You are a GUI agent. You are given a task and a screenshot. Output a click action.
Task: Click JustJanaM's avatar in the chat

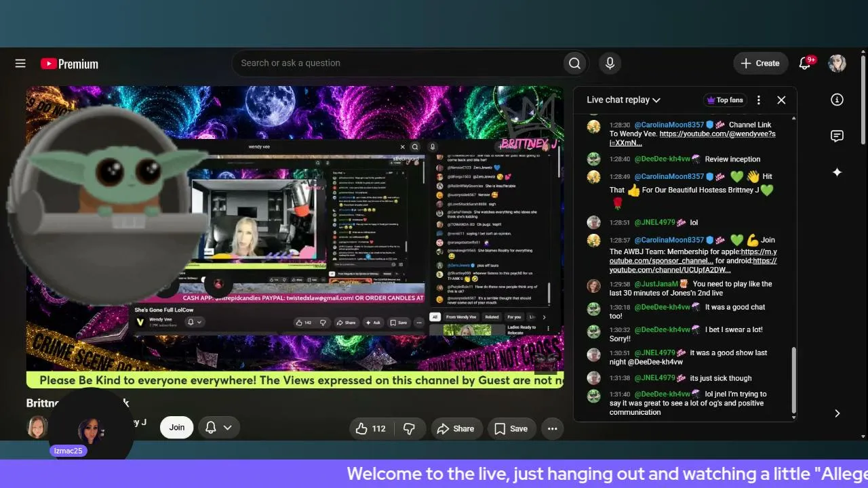click(593, 286)
